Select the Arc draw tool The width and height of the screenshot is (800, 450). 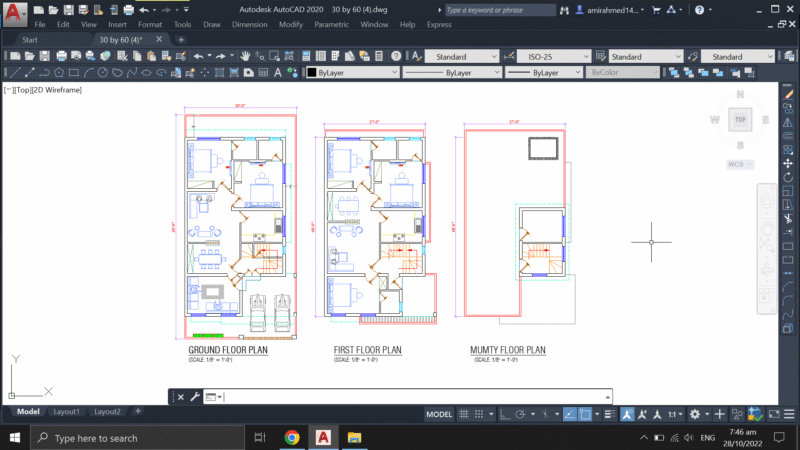point(88,73)
